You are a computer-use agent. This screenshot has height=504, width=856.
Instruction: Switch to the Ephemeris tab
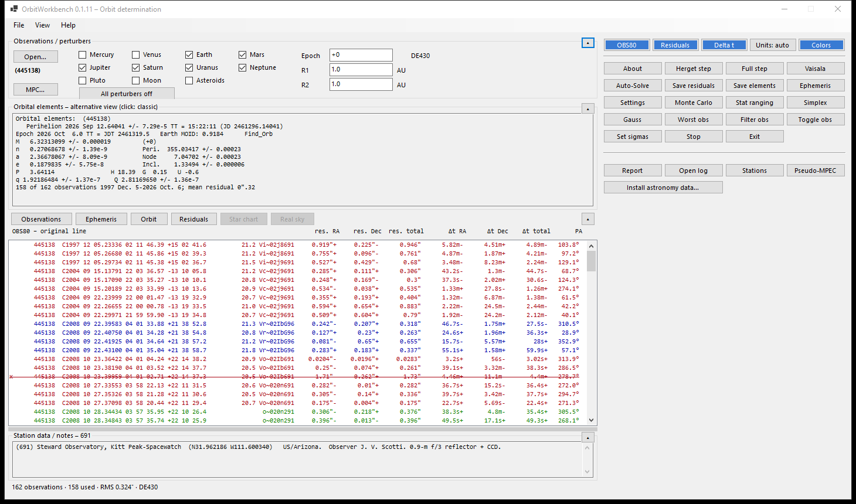click(101, 219)
